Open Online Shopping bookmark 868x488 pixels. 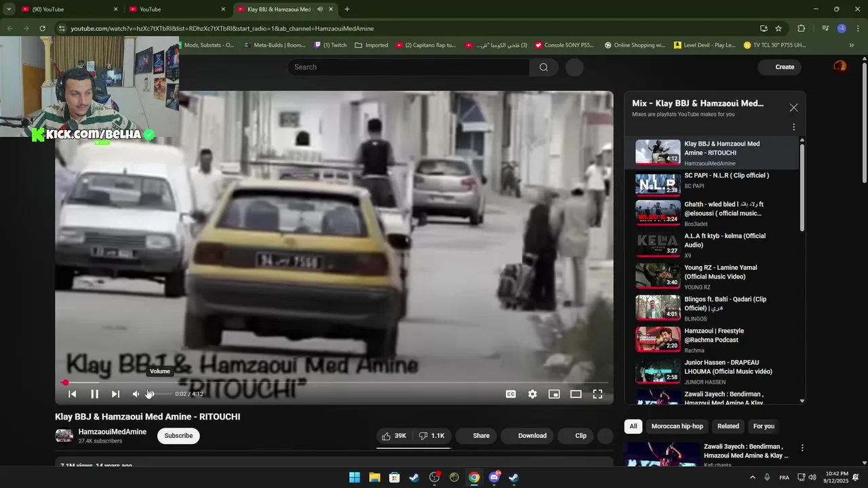click(635, 45)
